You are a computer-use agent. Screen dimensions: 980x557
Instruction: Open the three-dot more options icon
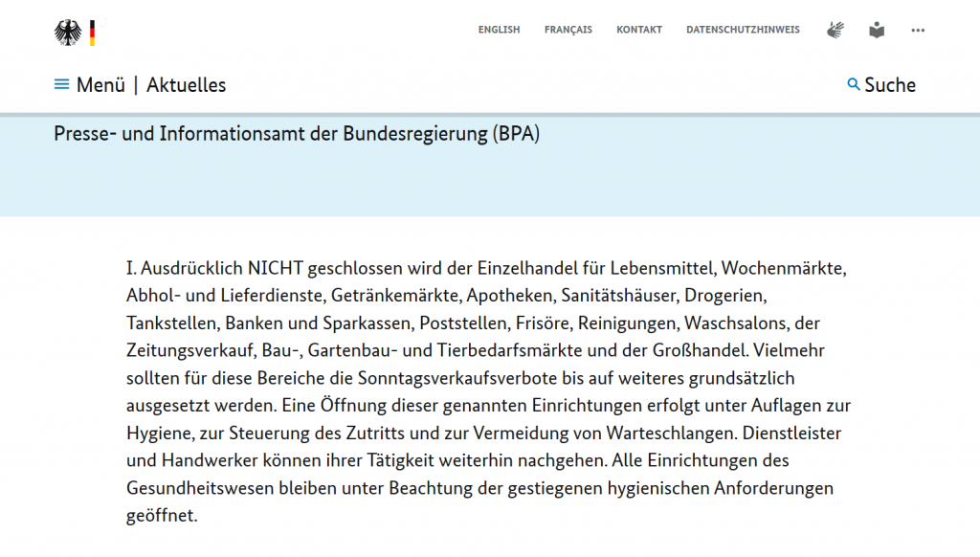[x=918, y=30]
